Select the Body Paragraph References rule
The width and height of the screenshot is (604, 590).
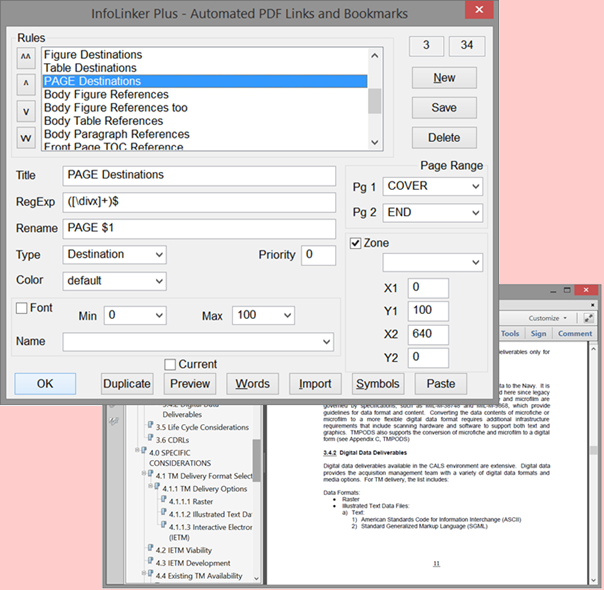pyautogui.click(x=205, y=134)
